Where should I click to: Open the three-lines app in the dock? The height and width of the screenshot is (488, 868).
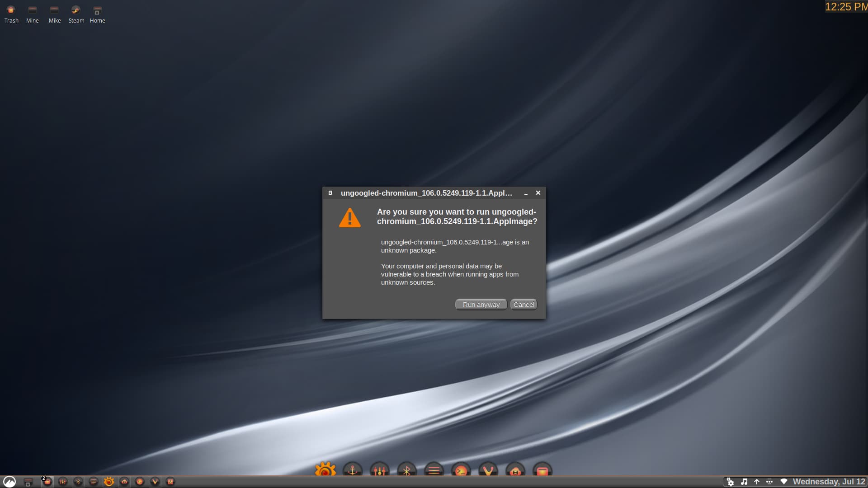[434, 470]
